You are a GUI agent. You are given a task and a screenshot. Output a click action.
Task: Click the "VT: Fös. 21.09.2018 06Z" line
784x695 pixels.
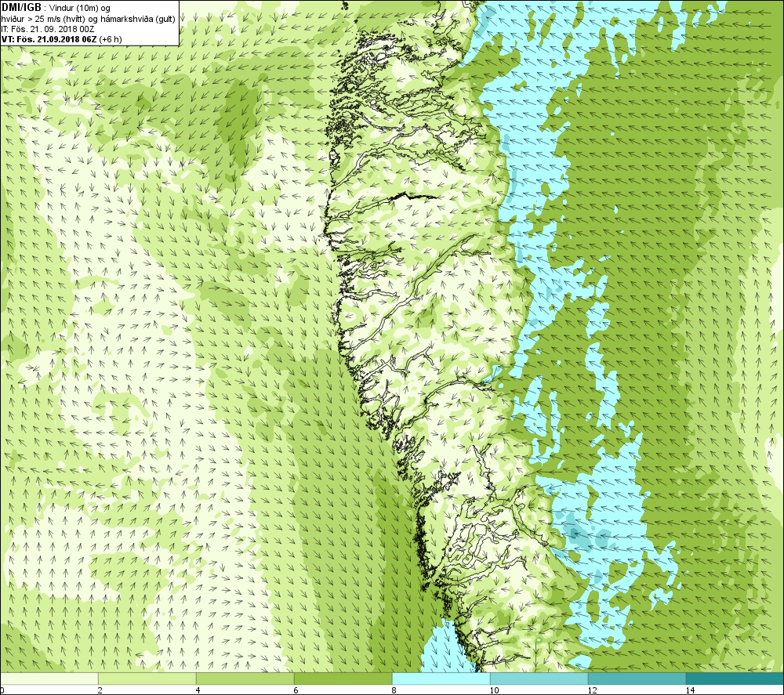pos(49,39)
